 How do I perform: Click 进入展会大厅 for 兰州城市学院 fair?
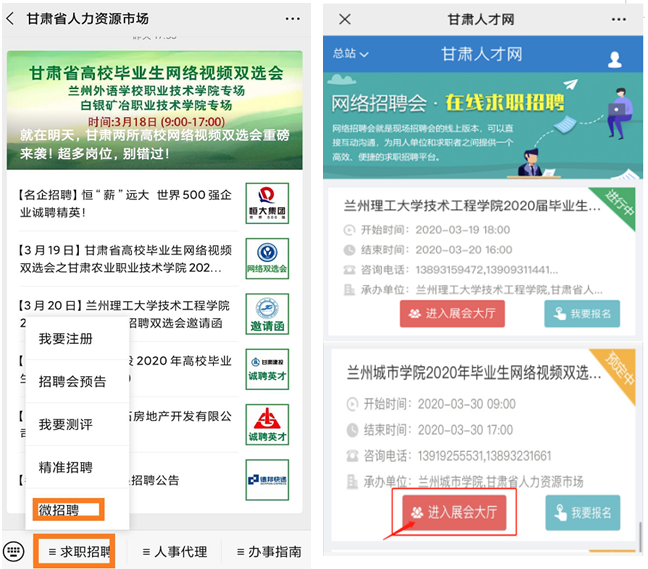pos(454,512)
